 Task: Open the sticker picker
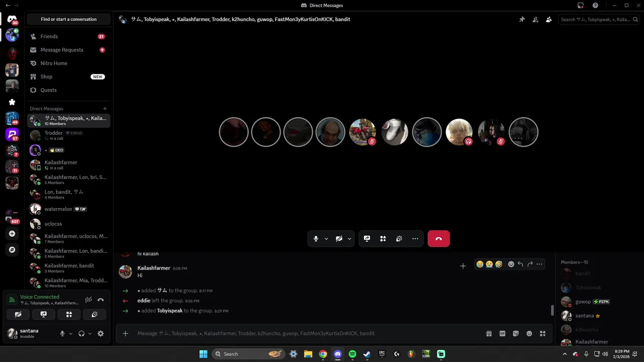click(x=516, y=333)
